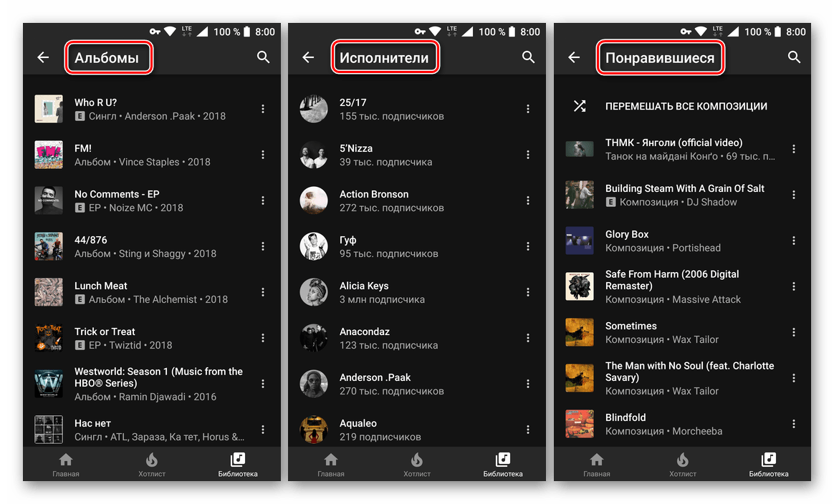Go back from the Понравившиеся screen
This screenshot has height=504, width=834.
click(574, 57)
